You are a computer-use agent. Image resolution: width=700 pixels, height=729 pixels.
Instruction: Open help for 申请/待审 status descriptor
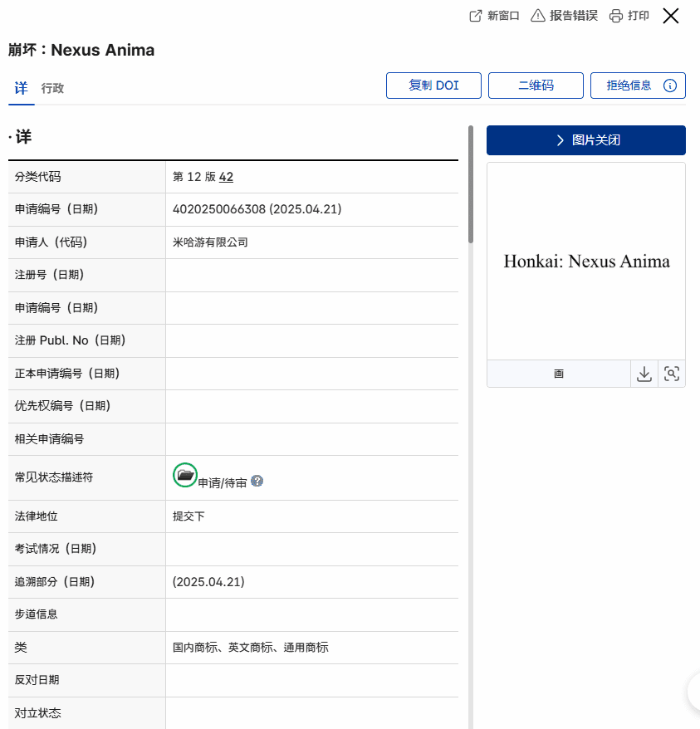pyautogui.click(x=257, y=481)
